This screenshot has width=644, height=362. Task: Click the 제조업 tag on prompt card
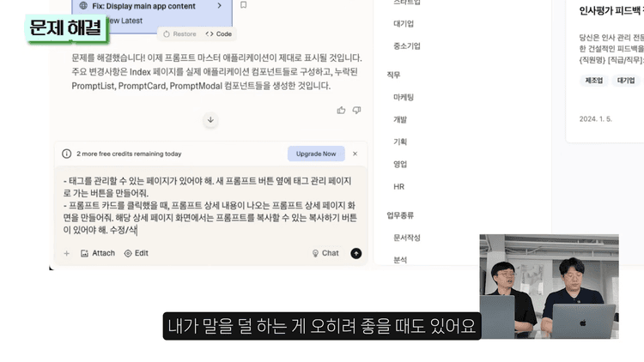click(x=593, y=80)
